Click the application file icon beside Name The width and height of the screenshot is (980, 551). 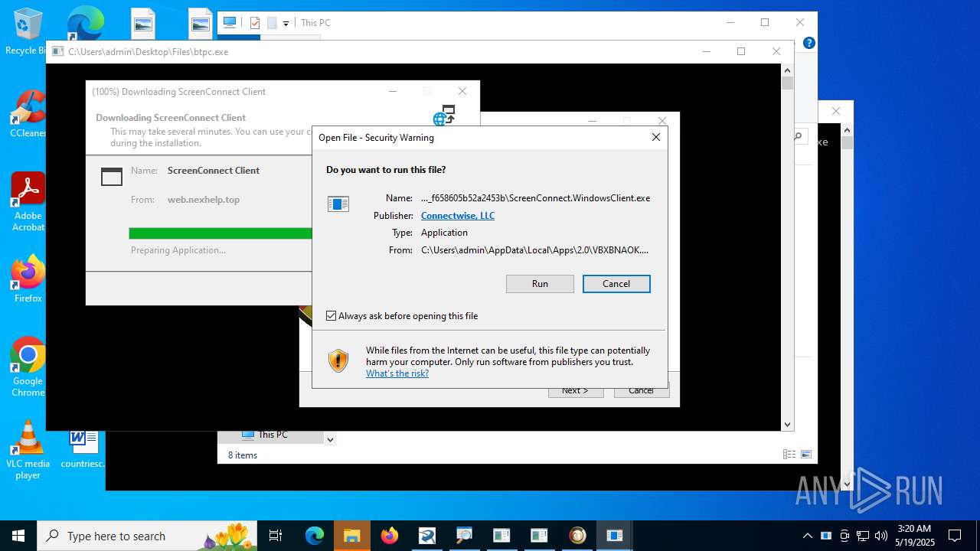click(x=338, y=204)
